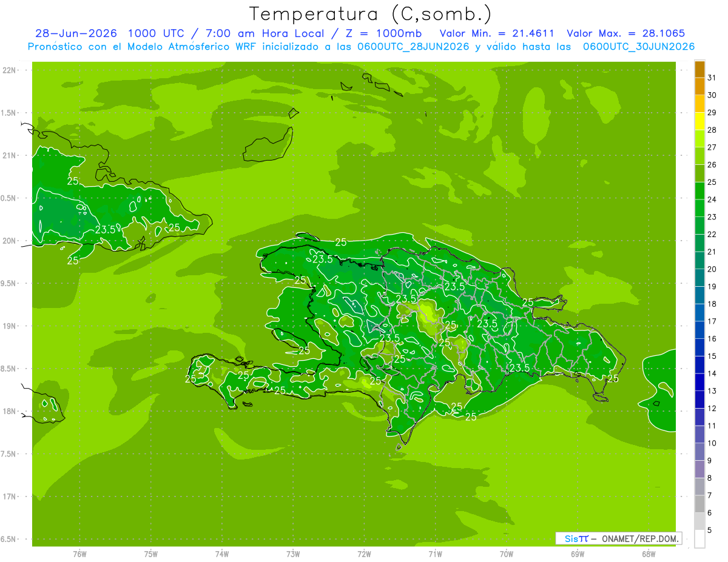Click the '76W' longitude axis label
Image resolution: width=728 pixels, height=562 pixels.
click(79, 554)
